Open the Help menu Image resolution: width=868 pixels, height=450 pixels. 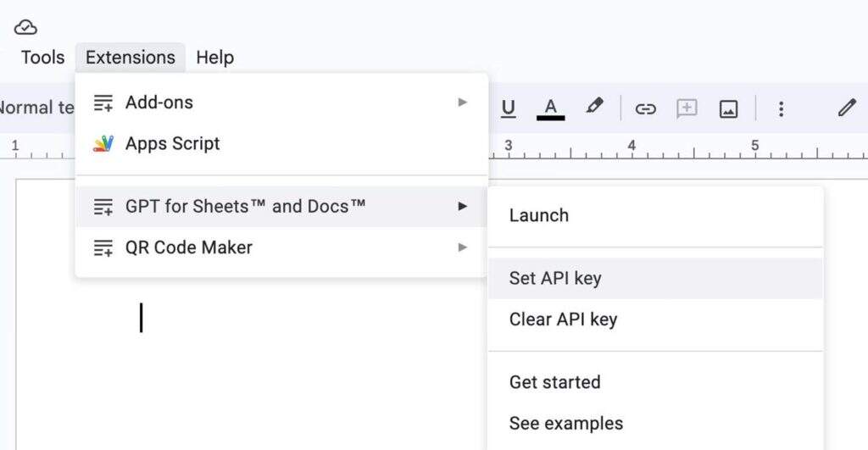(x=214, y=58)
